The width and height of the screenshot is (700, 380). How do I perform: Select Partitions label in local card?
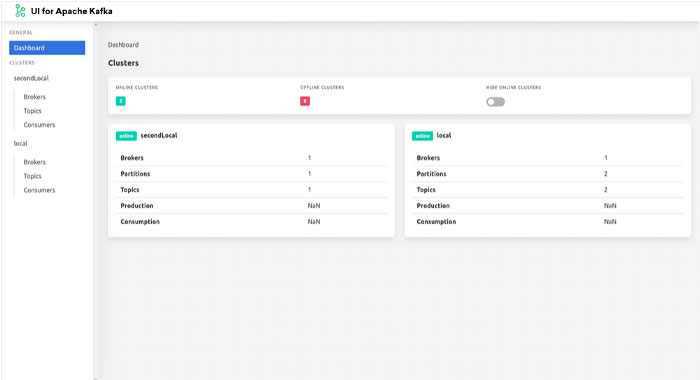click(431, 174)
